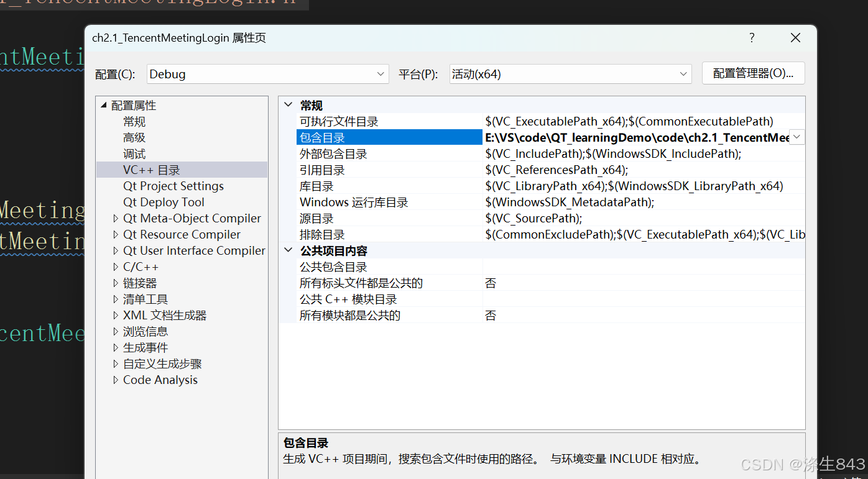The width and height of the screenshot is (868, 479).
Task: Collapse the 常规 property section
Action: coord(287,104)
